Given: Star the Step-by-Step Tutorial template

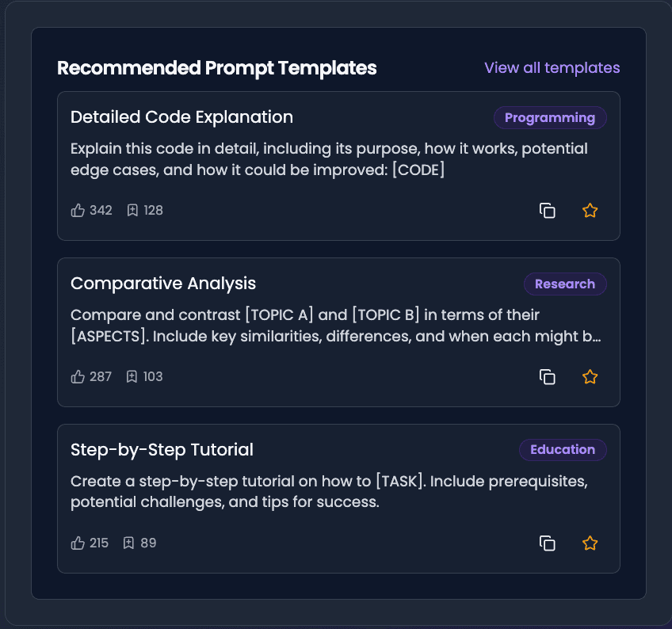Looking at the screenshot, I should pos(590,543).
